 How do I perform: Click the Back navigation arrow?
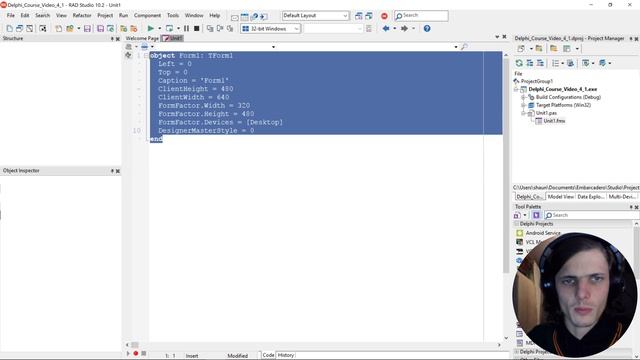[x=386, y=29]
